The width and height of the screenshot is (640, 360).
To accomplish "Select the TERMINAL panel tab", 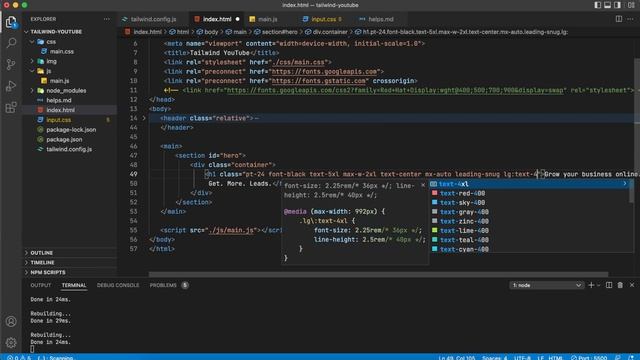I will point(74,285).
